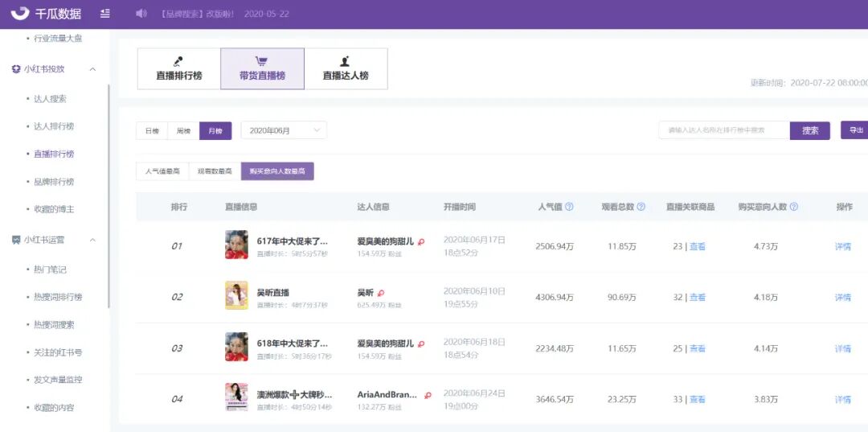
Task: Click the 导出 button
Action: coord(855,130)
